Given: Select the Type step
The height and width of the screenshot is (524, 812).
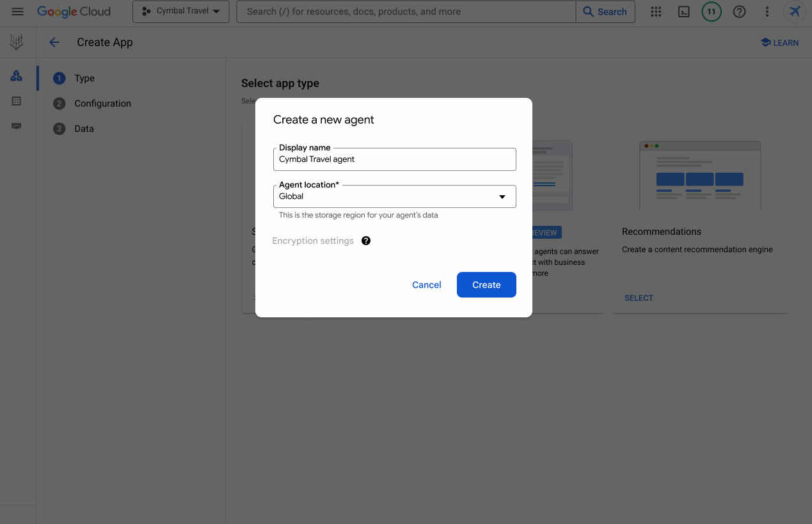Looking at the screenshot, I should (x=84, y=78).
